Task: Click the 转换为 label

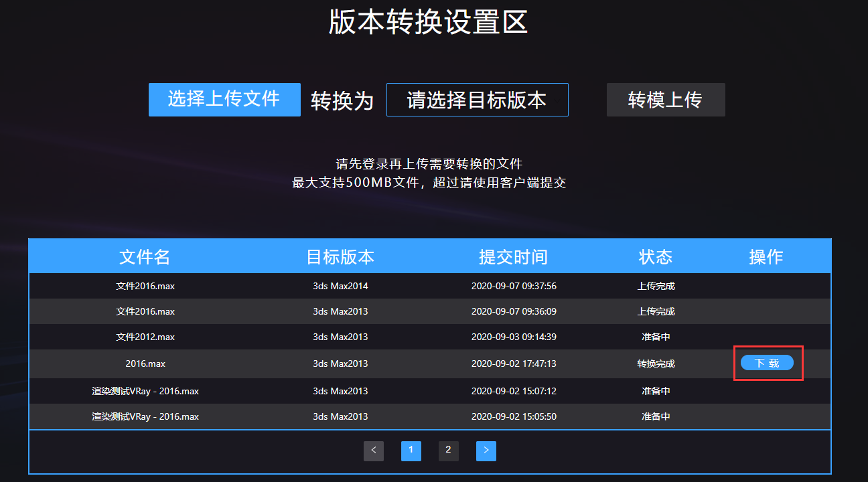Action: coord(342,101)
